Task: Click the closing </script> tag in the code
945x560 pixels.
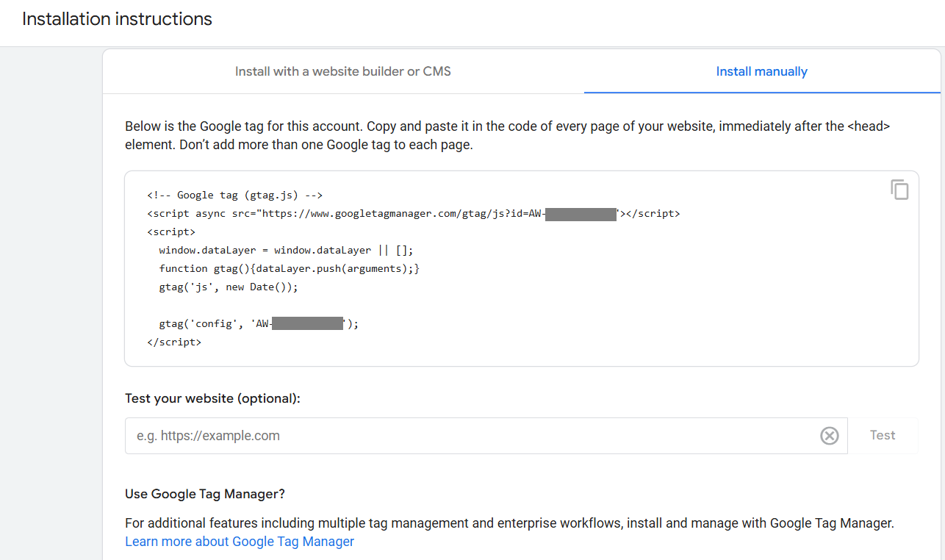Action: (x=174, y=341)
